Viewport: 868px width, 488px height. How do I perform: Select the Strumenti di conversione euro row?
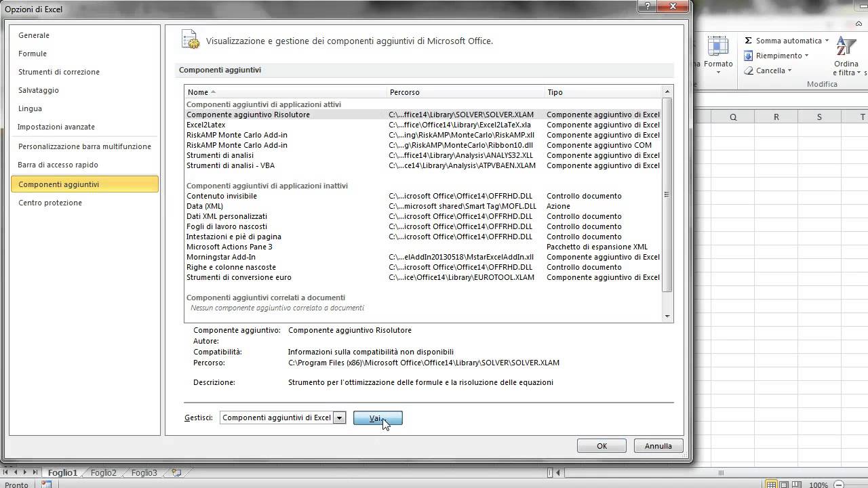(x=423, y=277)
